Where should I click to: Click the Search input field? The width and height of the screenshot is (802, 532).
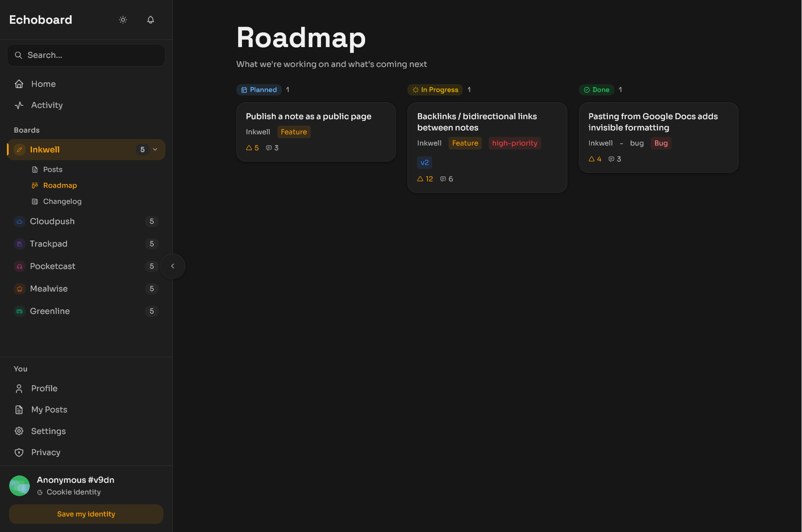coord(86,55)
